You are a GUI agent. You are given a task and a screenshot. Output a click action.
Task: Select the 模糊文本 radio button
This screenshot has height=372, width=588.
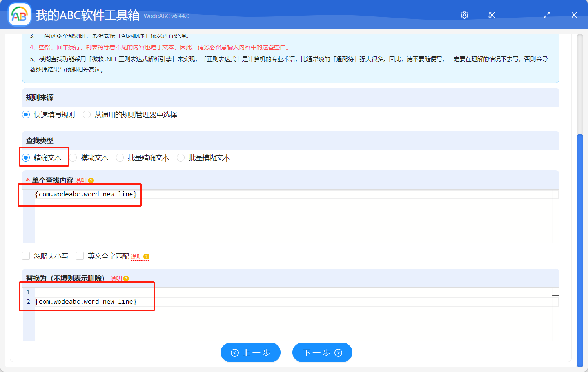[73, 157]
